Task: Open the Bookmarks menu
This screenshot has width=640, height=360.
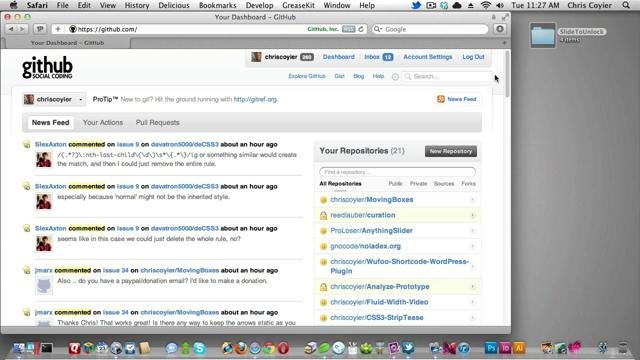Action: click(x=218, y=5)
